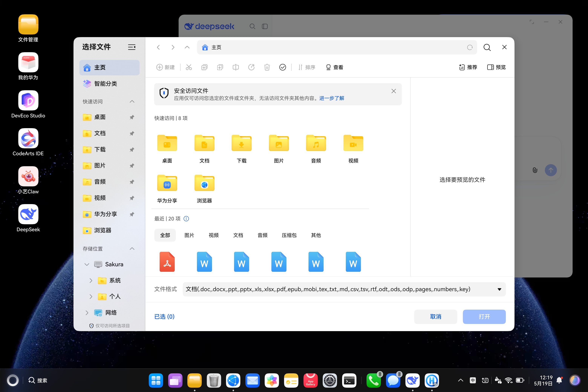The height and width of the screenshot is (392, 588).
Task: Click the copy icon in toolbar
Action: pos(204,67)
